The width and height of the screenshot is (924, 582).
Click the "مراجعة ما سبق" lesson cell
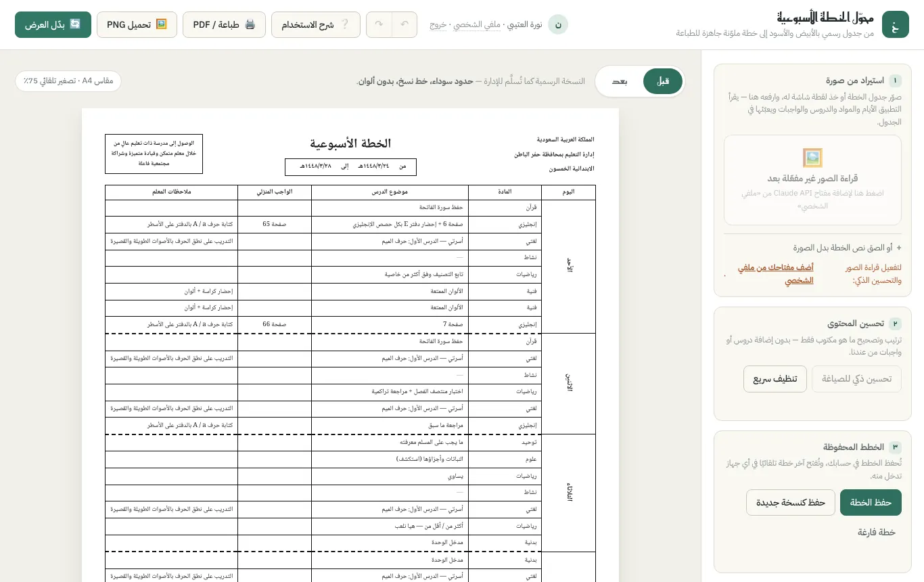coord(390,426)
